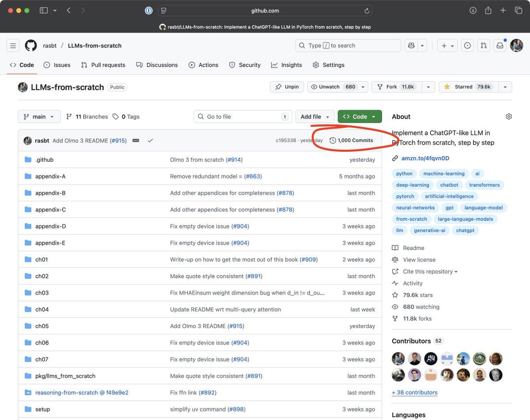Viewport: 530px width, 420px height.
Task: Open the commit history via the clock icon
Action: pos(333,140)
